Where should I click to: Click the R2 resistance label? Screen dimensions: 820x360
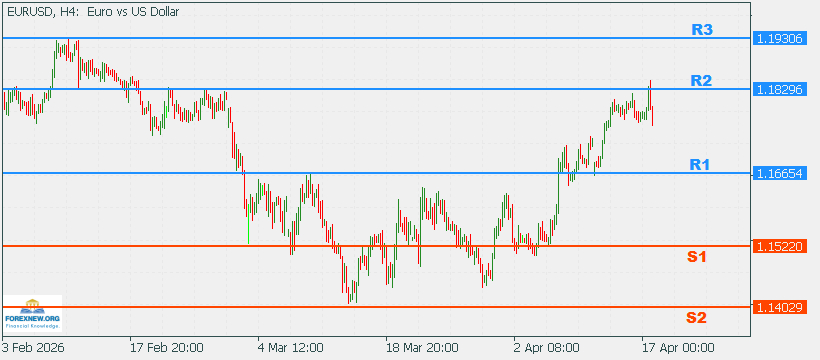(x=701, y=81)
